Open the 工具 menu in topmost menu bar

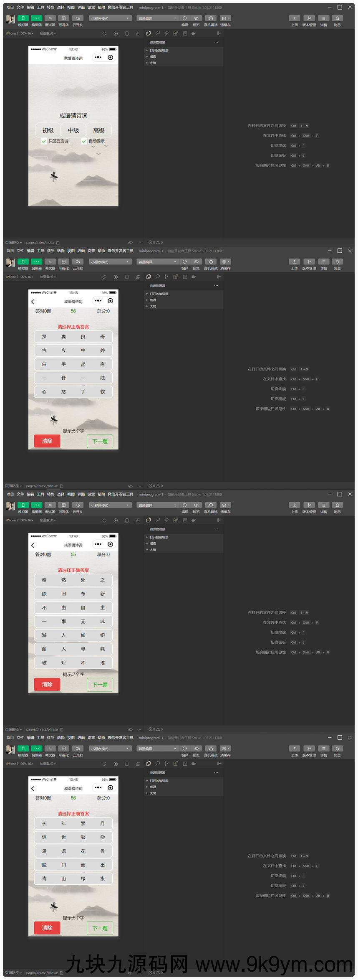pyautogui.click(x=40, y=8)
